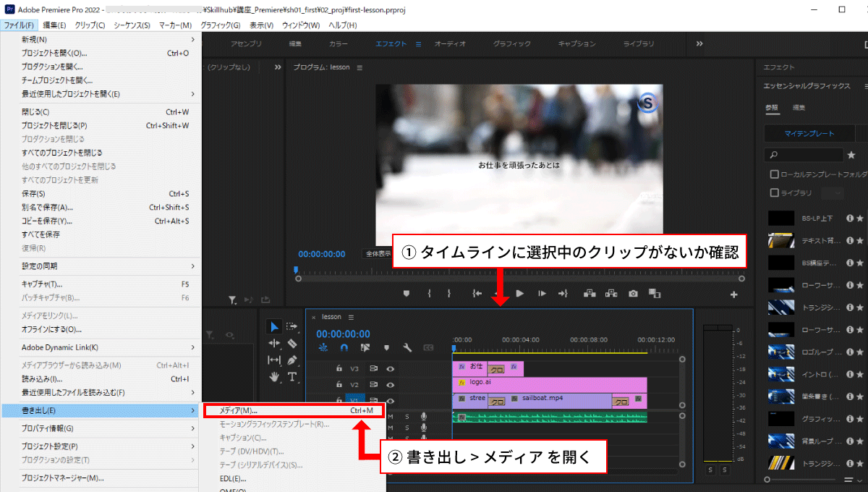
Task: Select the マイテンプレート button
Action: [809, 134]
